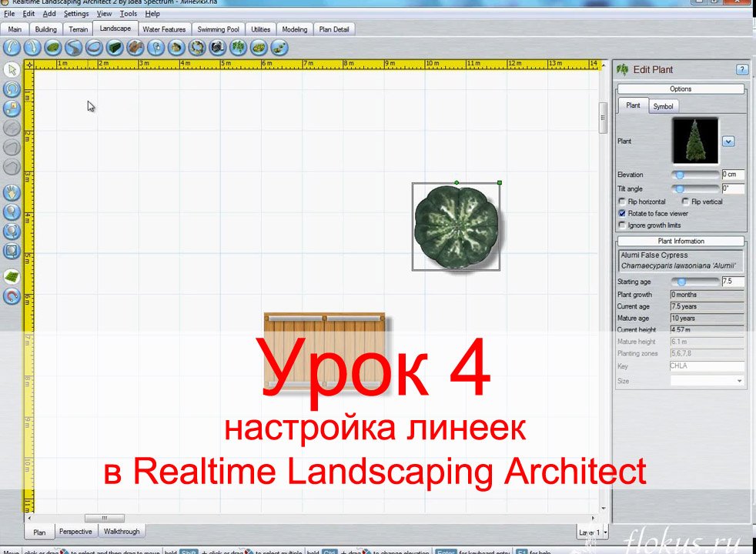Check Ignore growth limits option
The image size is (756, 554).
coord(622,225)
